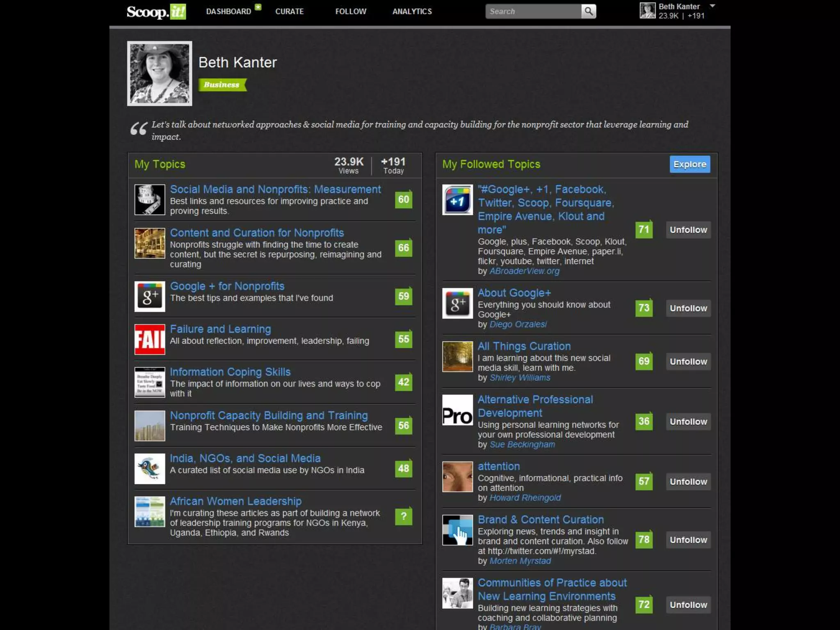Unfollow All Things Curation topic
The image size is (840, 630).
(x=688, y=361)
